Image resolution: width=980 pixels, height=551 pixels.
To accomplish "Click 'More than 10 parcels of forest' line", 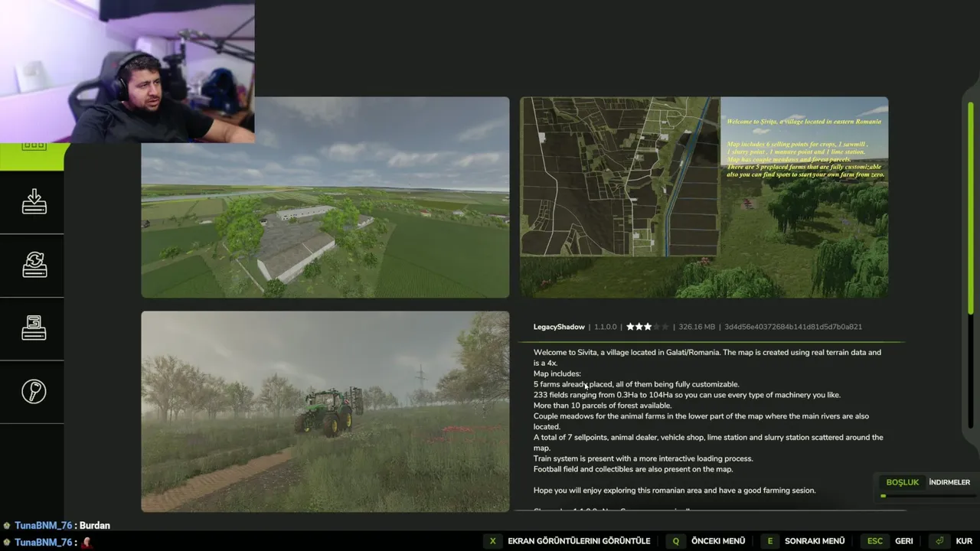I will (x=603, y=406).
